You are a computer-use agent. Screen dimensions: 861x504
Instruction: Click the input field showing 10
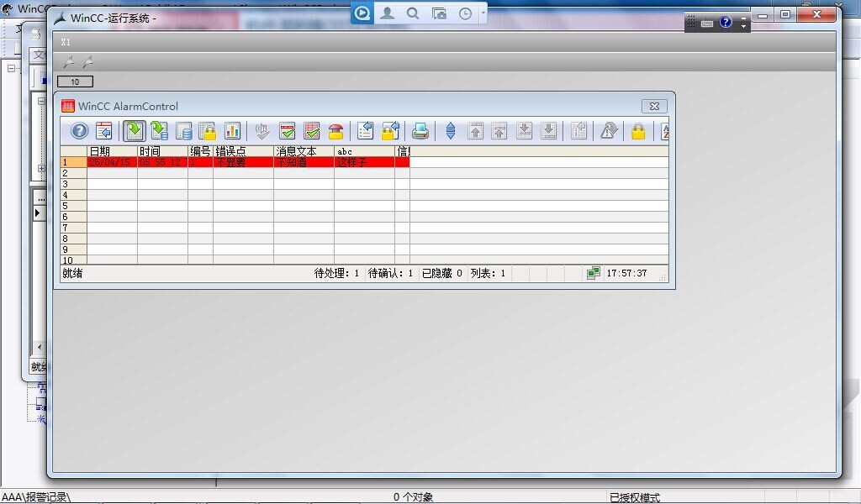click(75, 81)
